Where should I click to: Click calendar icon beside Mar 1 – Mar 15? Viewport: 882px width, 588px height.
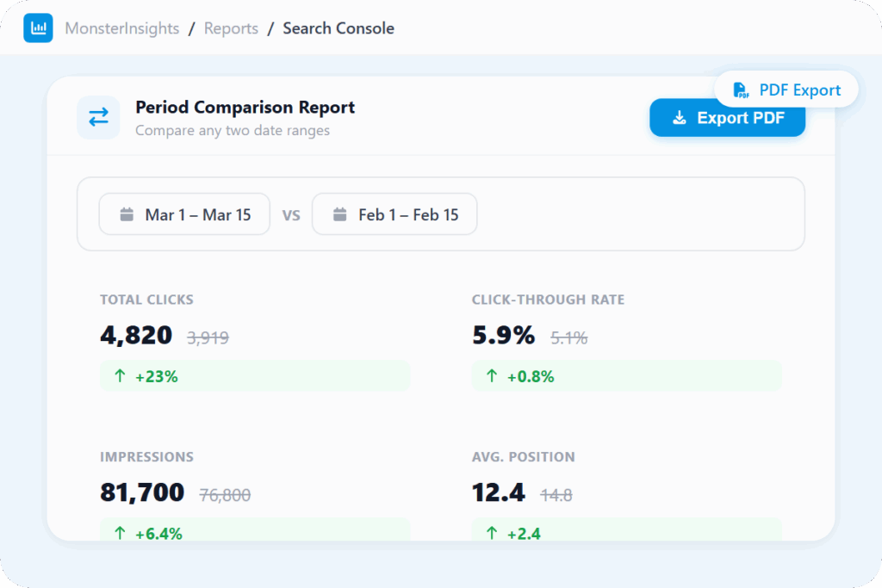127,214
